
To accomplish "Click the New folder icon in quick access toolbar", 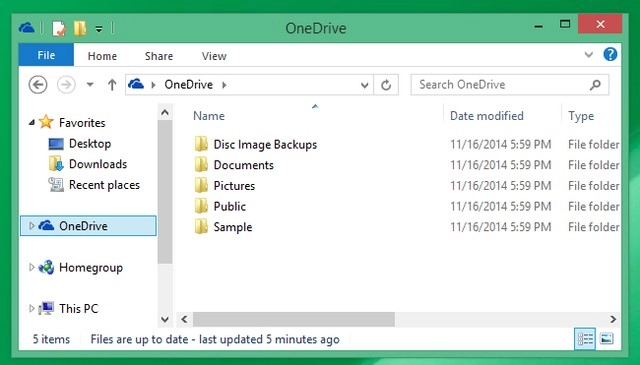I will coord(80,28).
